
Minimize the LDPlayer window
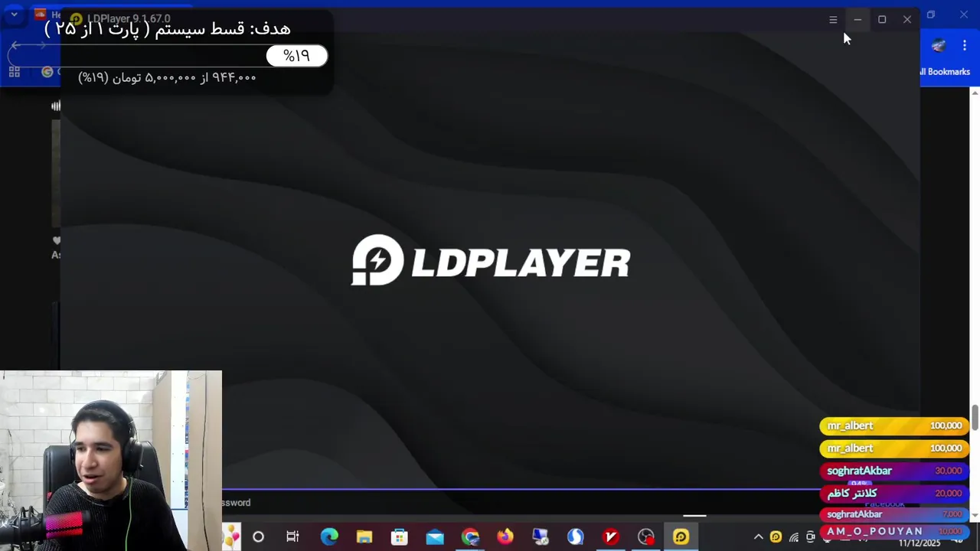pos(857,20)
